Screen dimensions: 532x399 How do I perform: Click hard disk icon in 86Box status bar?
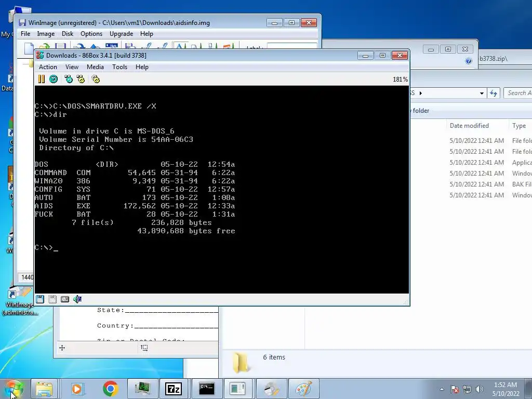[65, 299]
